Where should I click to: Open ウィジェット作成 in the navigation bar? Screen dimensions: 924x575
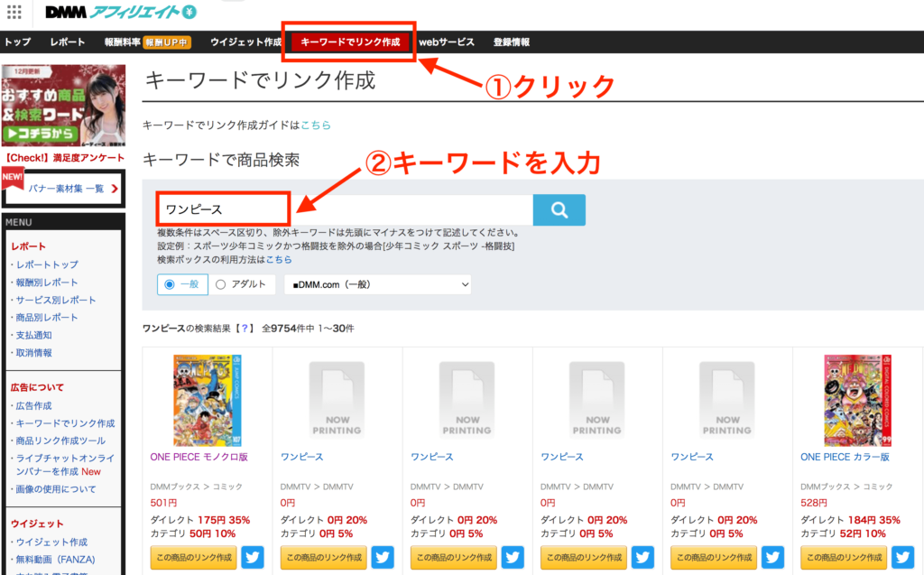tap(245, 42)
